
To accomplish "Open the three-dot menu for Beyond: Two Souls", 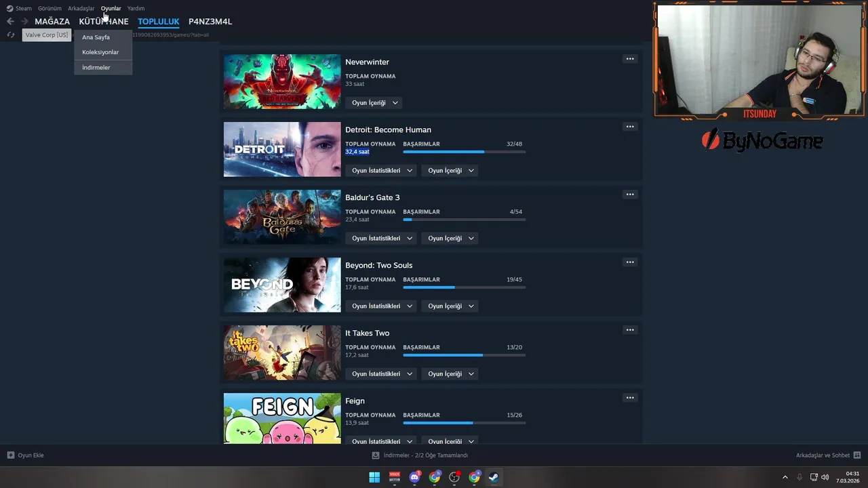I will (x=630, y=262).
